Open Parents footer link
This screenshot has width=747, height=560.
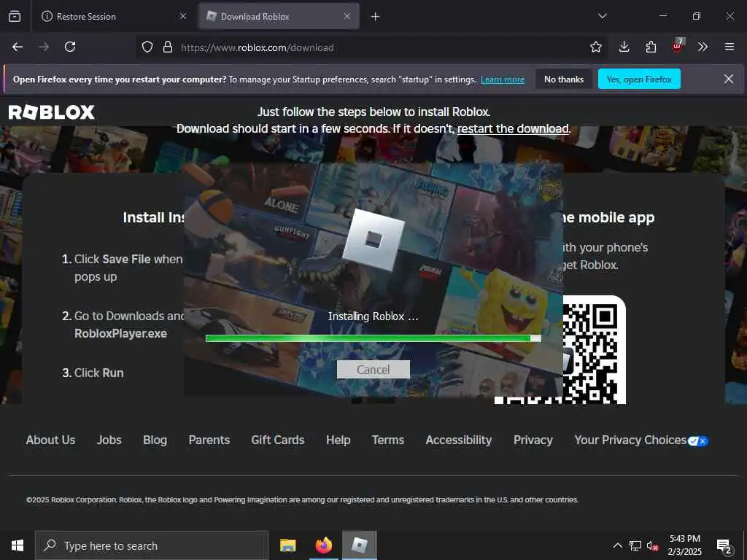(209, 440)
